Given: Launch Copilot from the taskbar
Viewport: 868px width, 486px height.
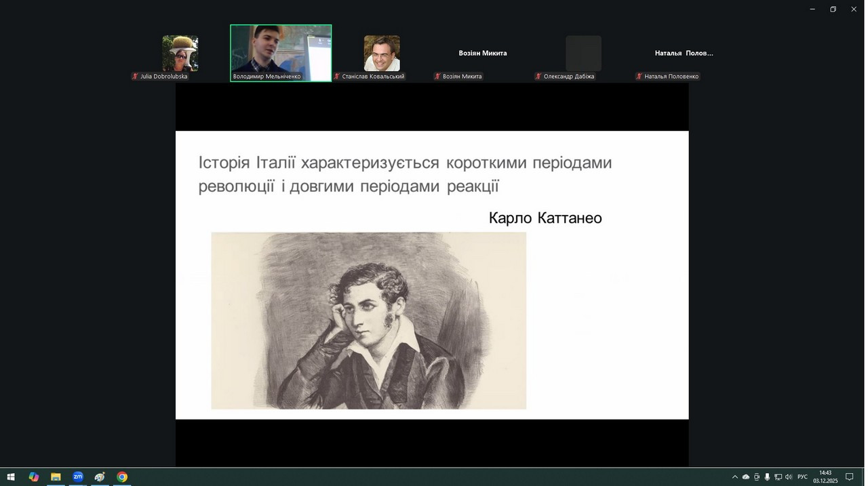Looking at the screenshot, I should pos(34,477).
